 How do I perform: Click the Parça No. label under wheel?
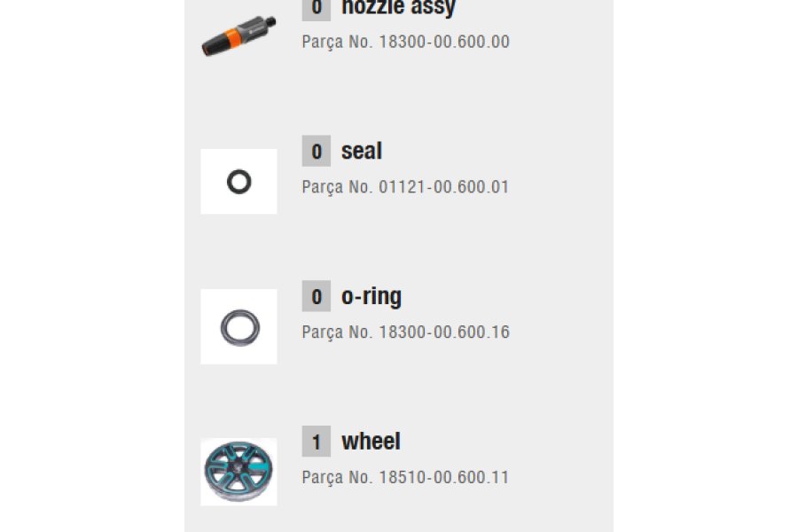click(338, 478)
